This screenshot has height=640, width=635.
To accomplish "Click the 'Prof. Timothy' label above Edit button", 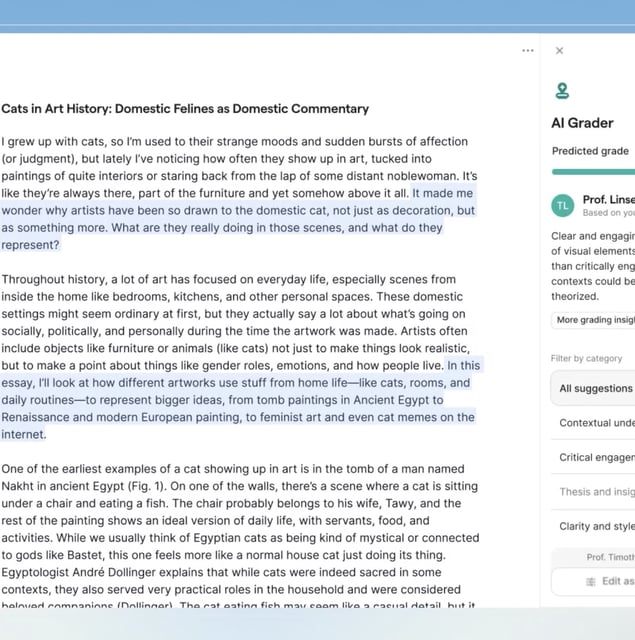I will pos(611,557).
